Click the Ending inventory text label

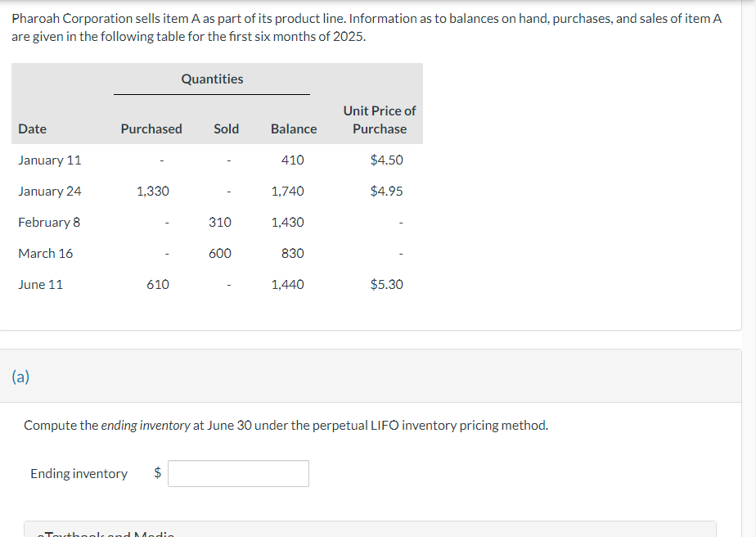pos(79,473)
